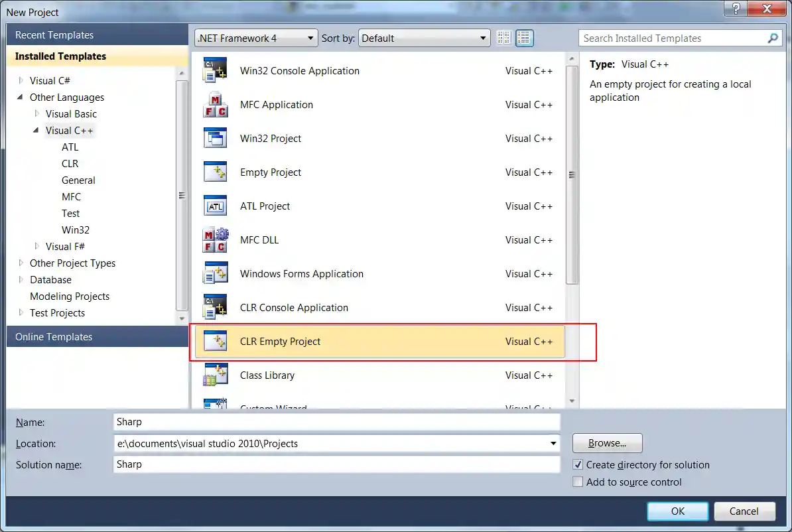The width and height of the screenshot is (792, 532).
Task: Click the OK button
Action: coord(677,511)
